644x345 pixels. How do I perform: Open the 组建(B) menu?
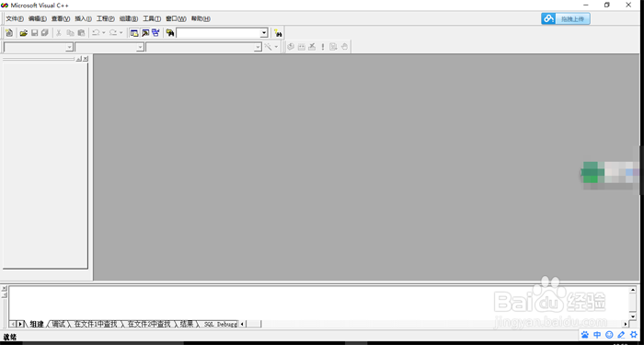point(129,18)
